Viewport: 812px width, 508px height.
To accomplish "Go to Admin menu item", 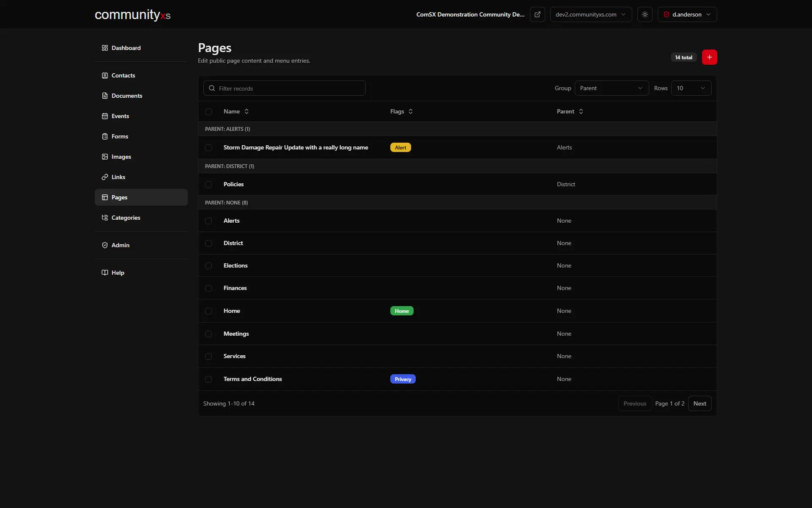I will coord(141,245).
